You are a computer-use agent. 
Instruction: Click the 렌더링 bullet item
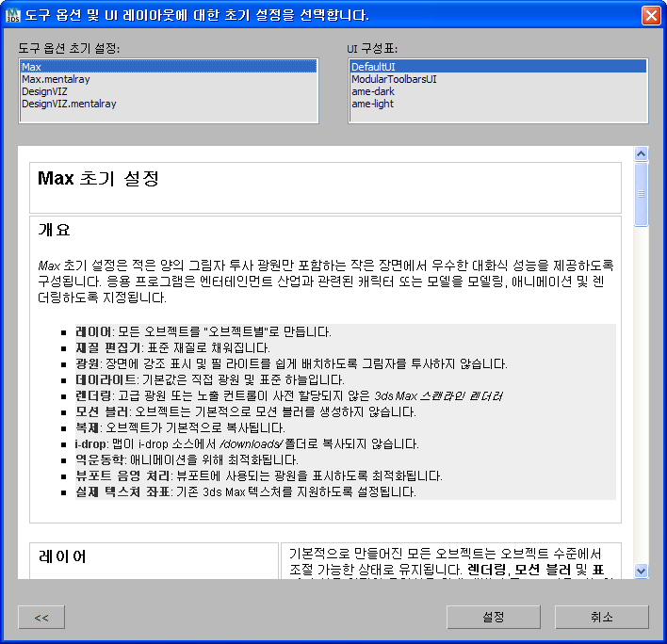click(289, 395)
